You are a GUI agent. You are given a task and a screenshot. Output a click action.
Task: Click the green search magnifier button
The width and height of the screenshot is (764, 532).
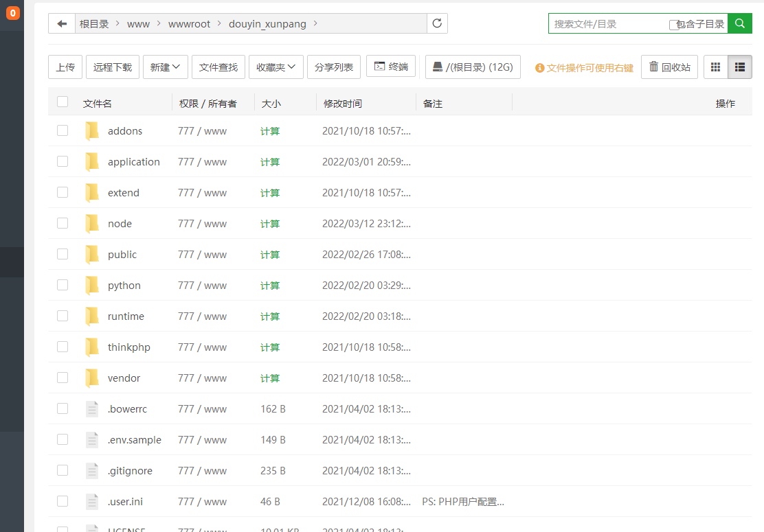(740, 23)
